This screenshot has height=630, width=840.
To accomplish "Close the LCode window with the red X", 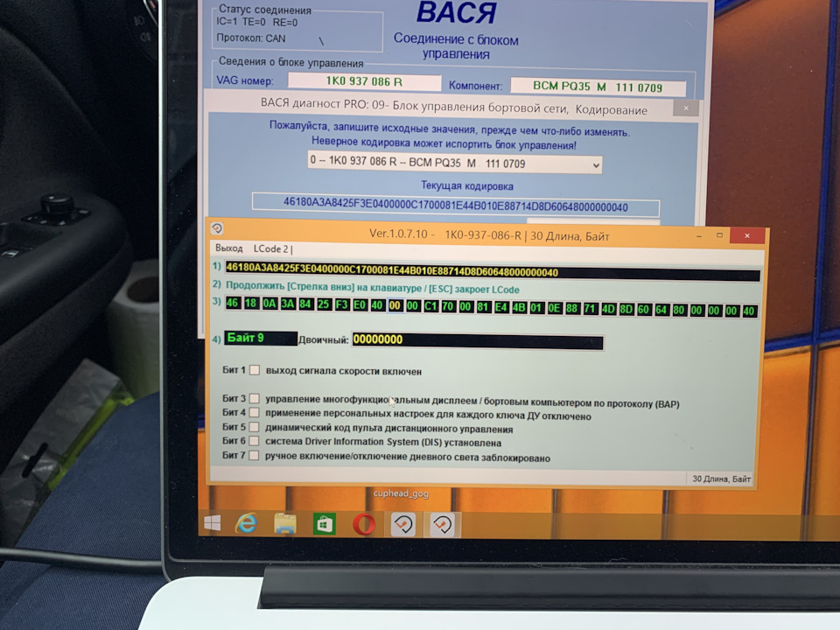I will click(747, 235).
